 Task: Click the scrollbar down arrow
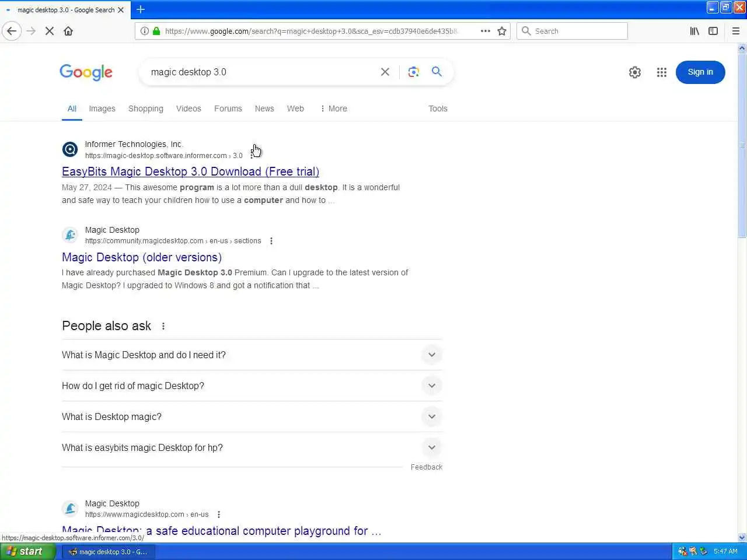(742, 537)
